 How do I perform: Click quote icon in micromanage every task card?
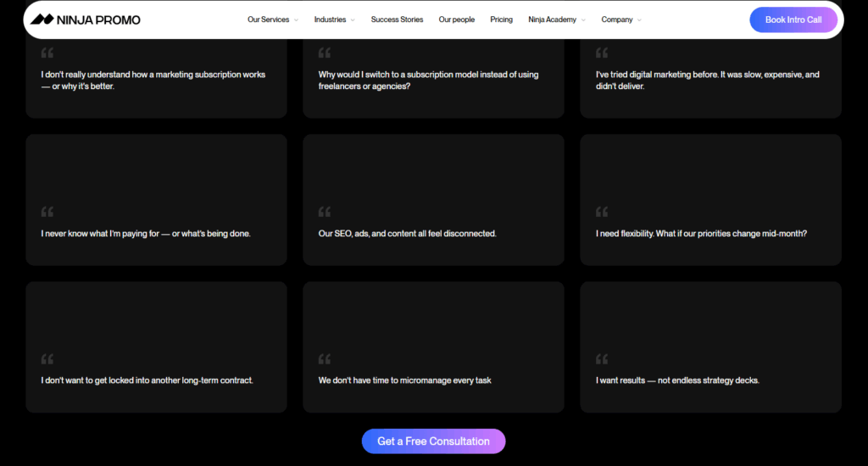pos(325,359)
